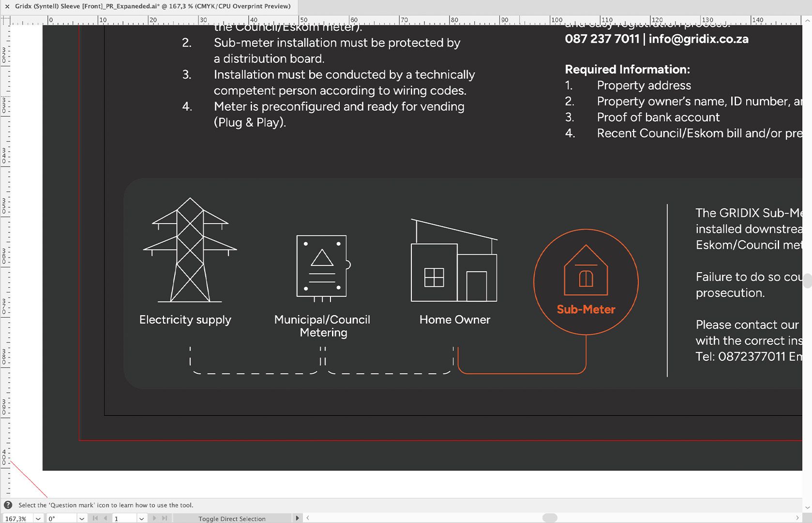This screenshot has width=812, height=523.
Task: Go to first artboard button
Action: [95, 518]
